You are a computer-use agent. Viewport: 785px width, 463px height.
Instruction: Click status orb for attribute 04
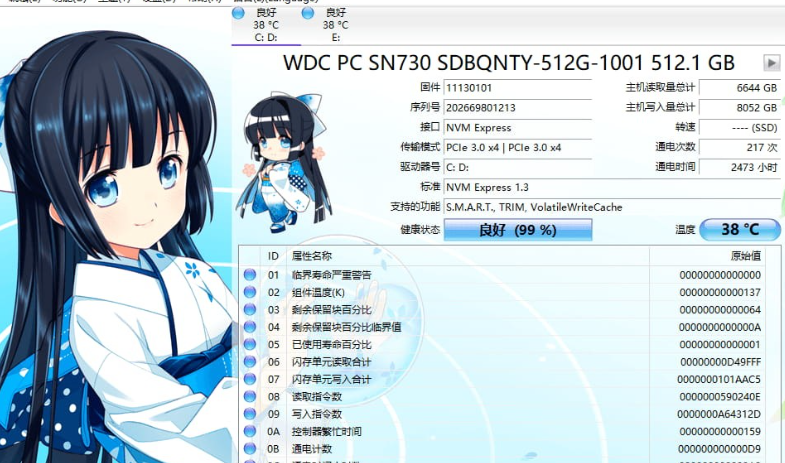(250, 327)
